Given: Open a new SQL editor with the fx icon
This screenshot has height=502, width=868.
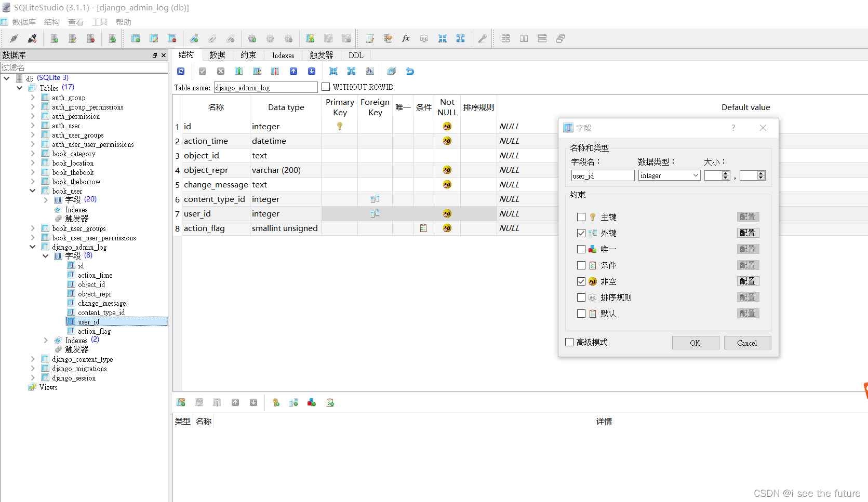Looking at the screenshot, I should [406, 38].
